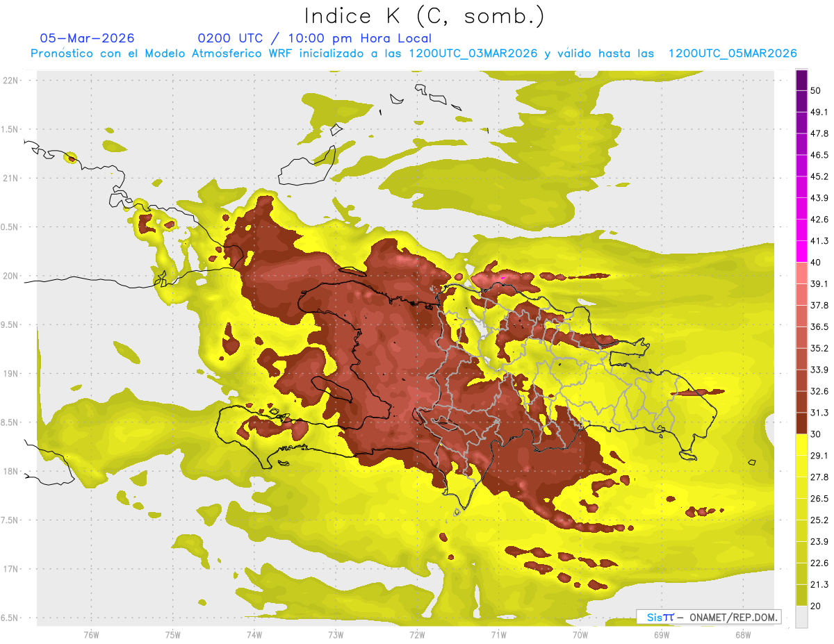The height and width of the screenshot is (644, 834).
Task: Click the colorbar value '35.2'
Action: (x=819, y=348)
